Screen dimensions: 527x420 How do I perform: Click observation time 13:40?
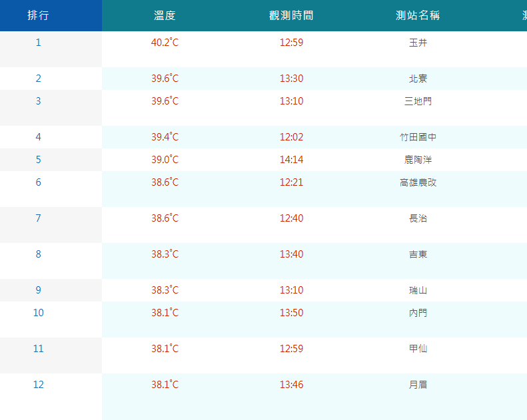point(291,254)
